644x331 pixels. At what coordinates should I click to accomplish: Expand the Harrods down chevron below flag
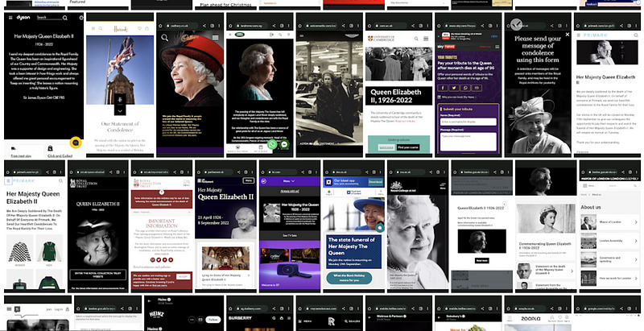tap(120, 111)
